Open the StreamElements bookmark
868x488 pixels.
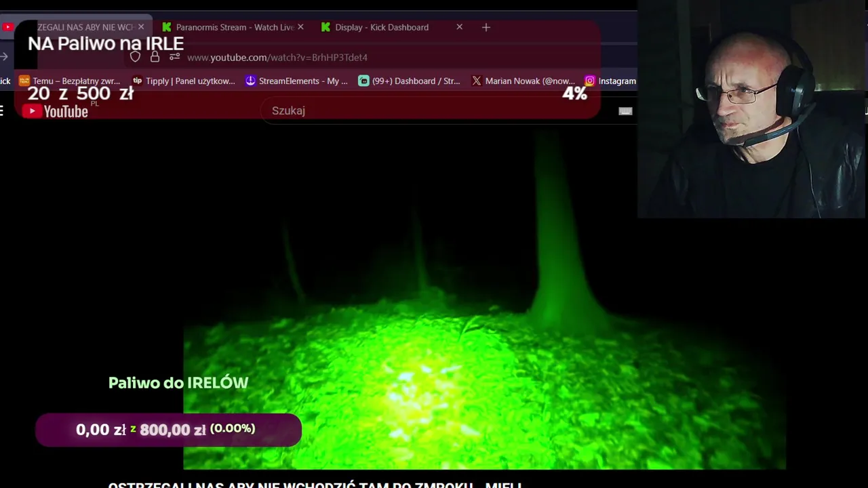pyautogui.click(x=296, y=81)
